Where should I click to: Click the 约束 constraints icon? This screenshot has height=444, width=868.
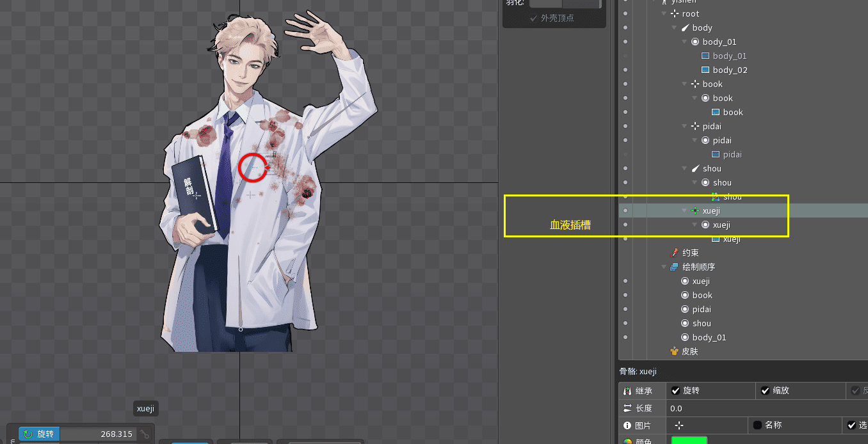point(674,253)
